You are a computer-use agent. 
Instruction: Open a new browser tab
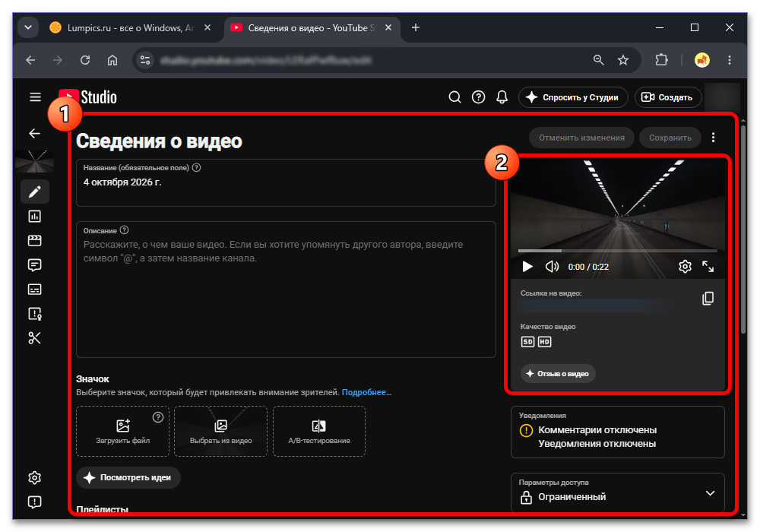(x=416, y=27)
